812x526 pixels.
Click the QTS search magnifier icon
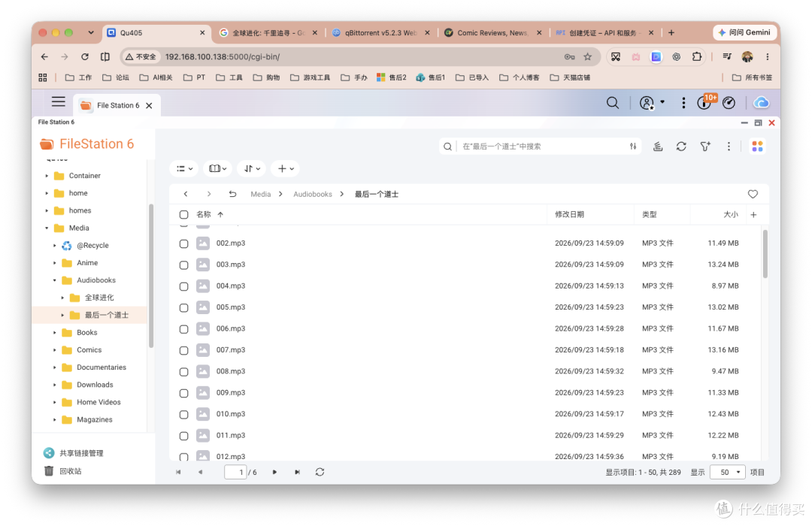(x=613, y=103)
